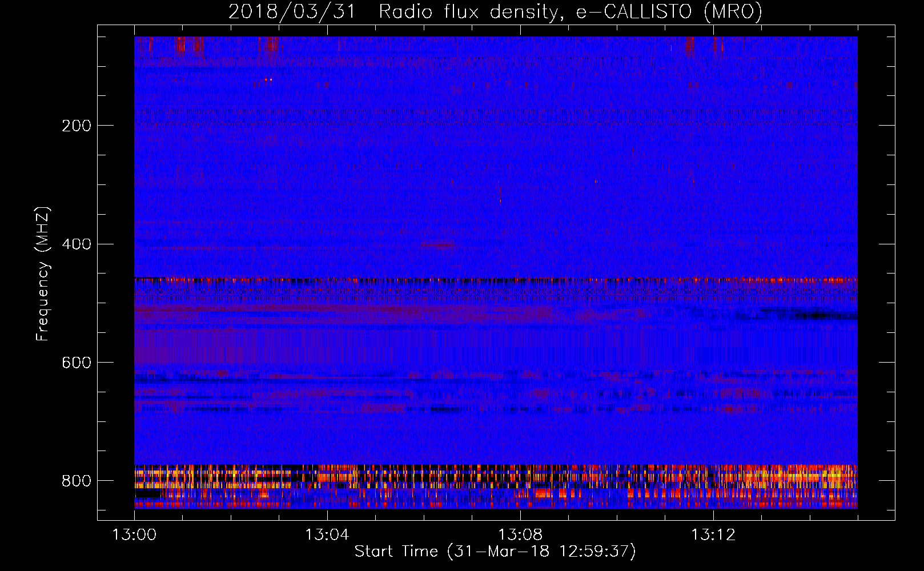Click the 400 frequency tick label
The image size is (924, 571).
76,244
